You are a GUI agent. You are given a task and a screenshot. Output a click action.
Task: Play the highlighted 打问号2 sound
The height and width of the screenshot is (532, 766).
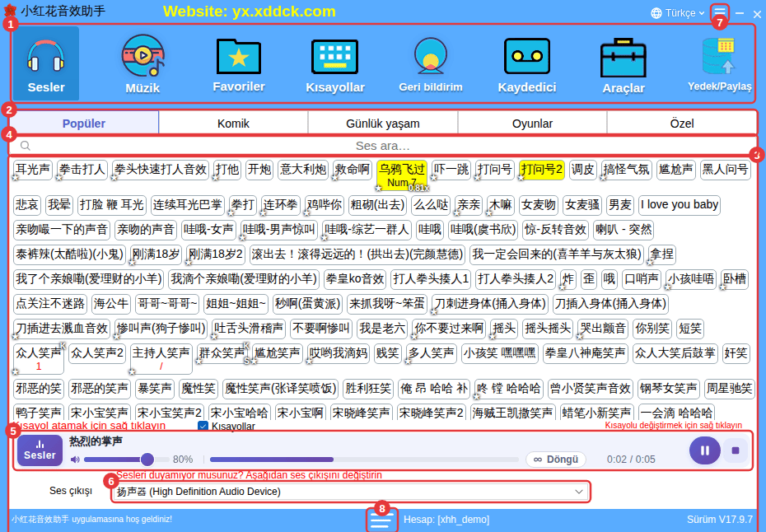click(542, 170)
